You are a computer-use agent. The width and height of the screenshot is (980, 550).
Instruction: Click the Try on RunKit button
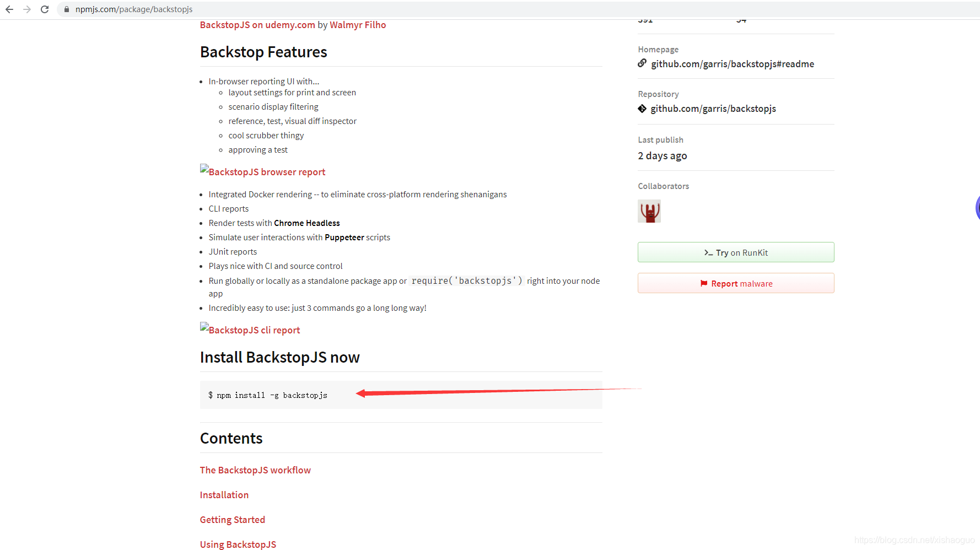(736, 252)
